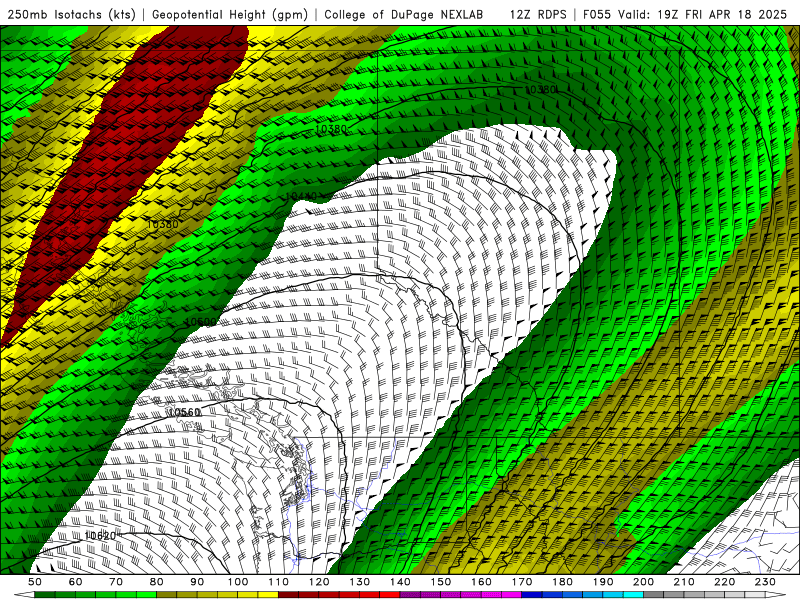Click the '120' value on the color scale
This screenshot has width=800, height=600.
tap(319, 582)
